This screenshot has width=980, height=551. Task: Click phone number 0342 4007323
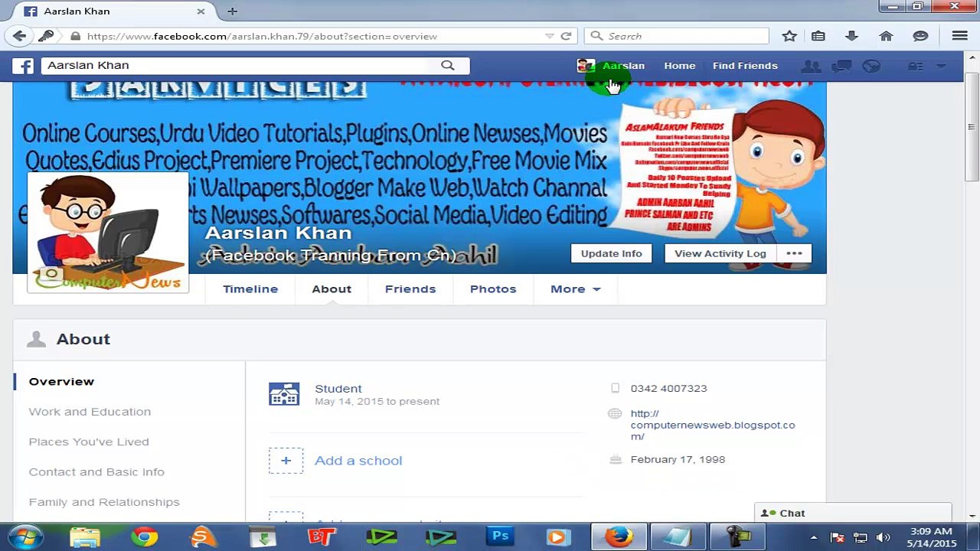click(668, 389)
